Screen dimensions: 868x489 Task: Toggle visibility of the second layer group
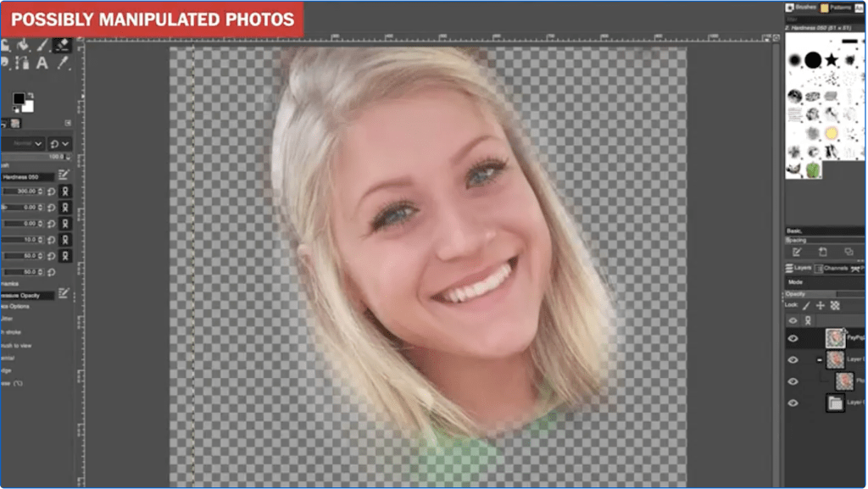793,359
